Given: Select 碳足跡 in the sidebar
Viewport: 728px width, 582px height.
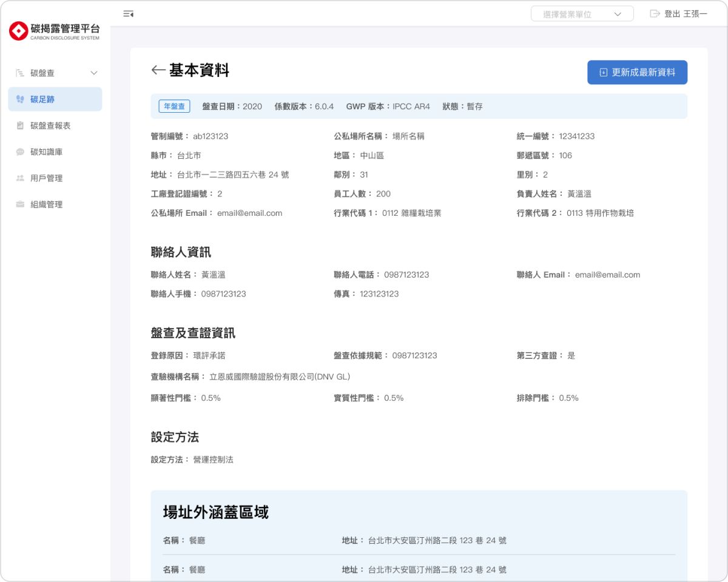Looking at the screenshot, I should [55, 99].
